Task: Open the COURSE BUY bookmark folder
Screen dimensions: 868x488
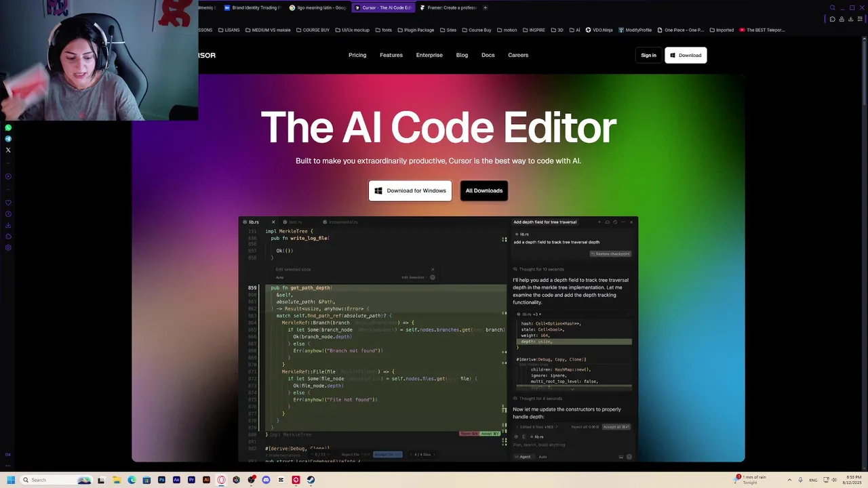Action: click(312, 30)
